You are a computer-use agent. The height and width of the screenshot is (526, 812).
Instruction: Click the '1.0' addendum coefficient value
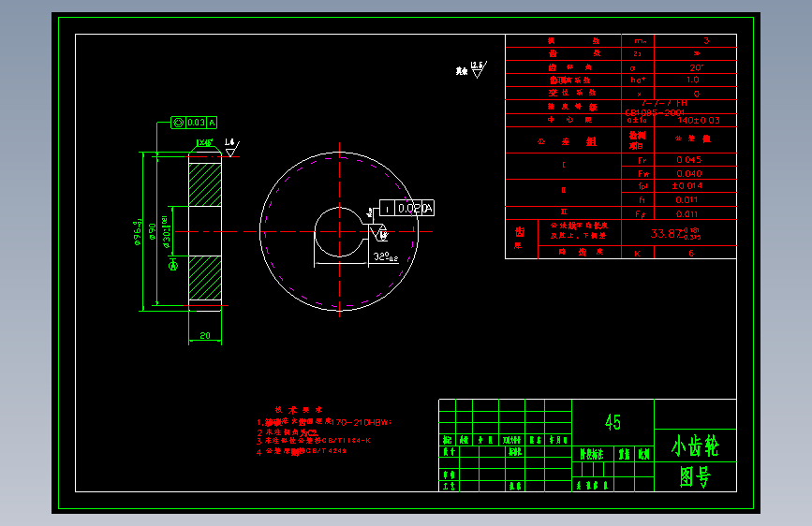(x=693, y=80)
